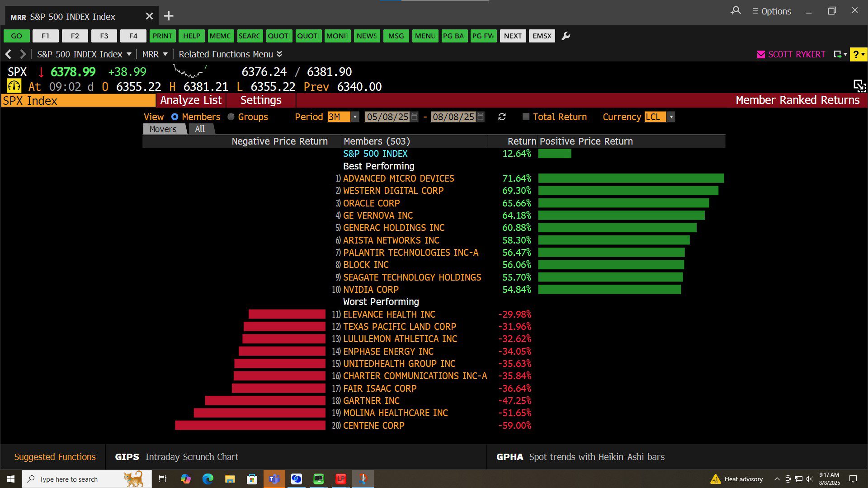868x488 pixels.
Task: Select the Groups view radio button
Action: coord(231,117)
